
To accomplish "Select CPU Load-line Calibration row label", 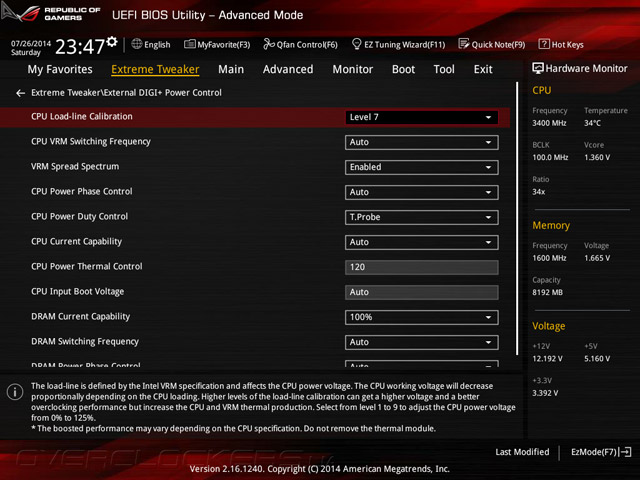I will coord(82,116).
